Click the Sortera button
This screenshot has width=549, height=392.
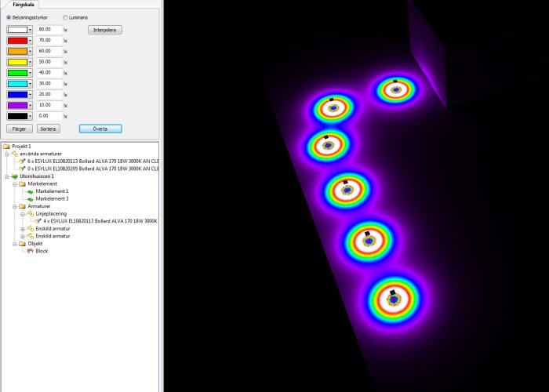pos(49,129)
